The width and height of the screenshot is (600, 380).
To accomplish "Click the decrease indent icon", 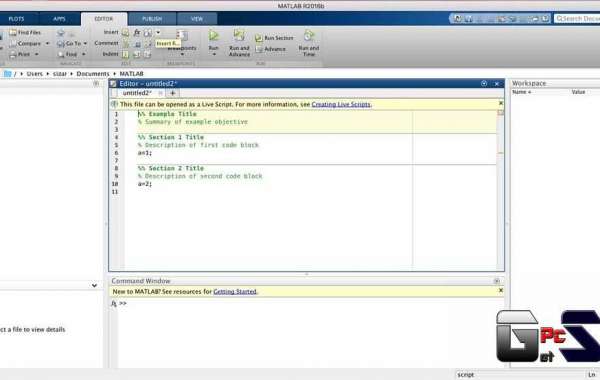I will pyautogui.click(x=147, y=54).
